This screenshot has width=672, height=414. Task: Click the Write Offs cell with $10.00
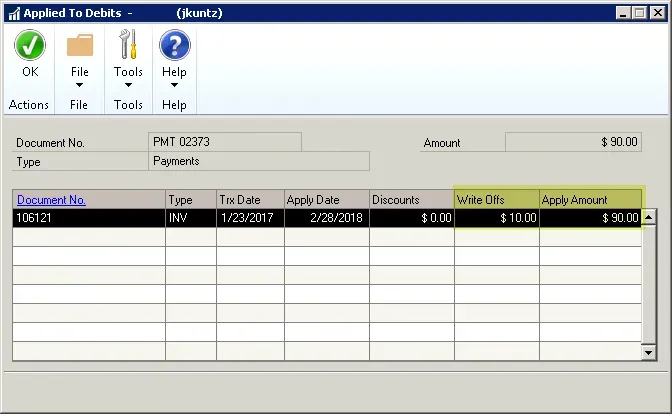pyautogui.click(x=496, y=218)
